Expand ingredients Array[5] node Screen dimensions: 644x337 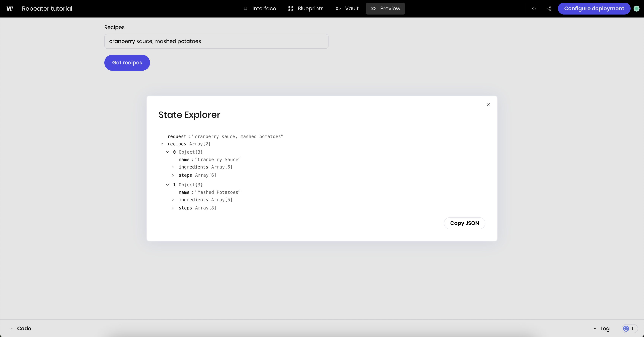click(x=173, y=200)
